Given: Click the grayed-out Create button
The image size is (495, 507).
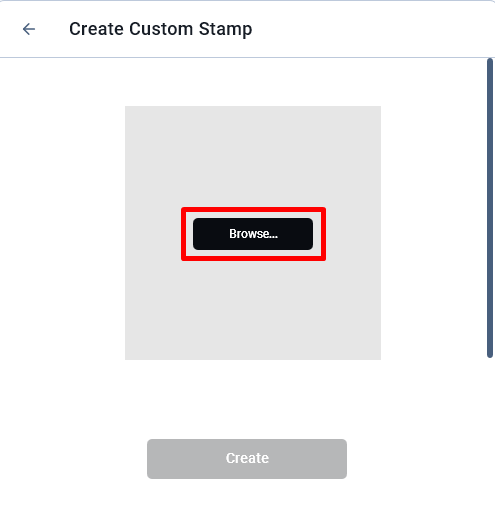Looking at the screenshot, I should coord(247,459).
